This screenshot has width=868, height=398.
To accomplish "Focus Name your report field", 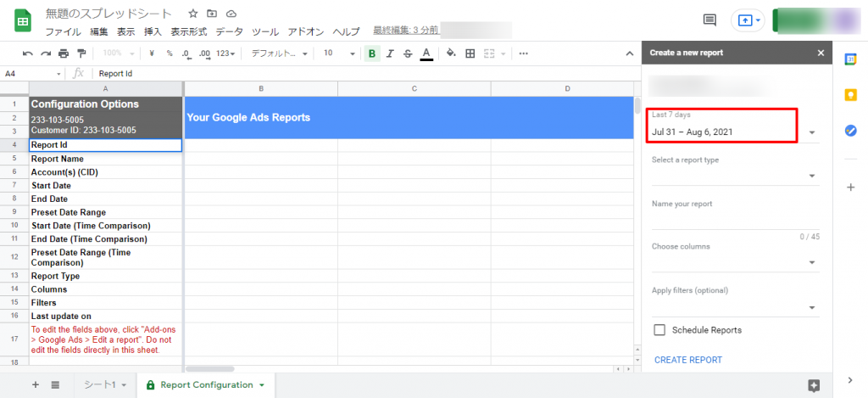I will pyautogui.click(x=735, y=218).
